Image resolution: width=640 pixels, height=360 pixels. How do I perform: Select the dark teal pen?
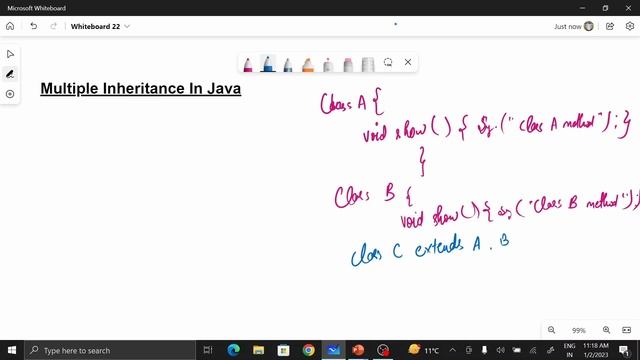click(288, 64)
